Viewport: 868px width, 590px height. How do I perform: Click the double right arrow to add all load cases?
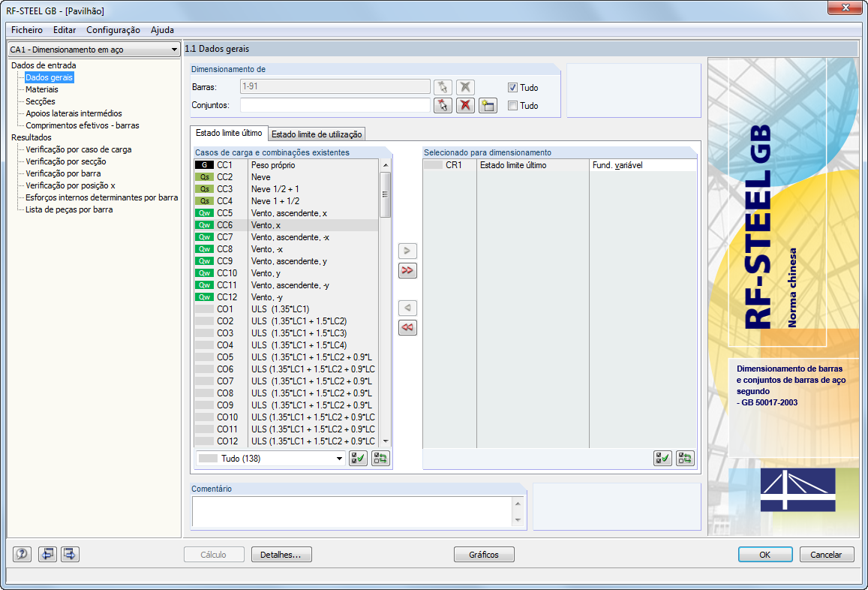[407, 270]
